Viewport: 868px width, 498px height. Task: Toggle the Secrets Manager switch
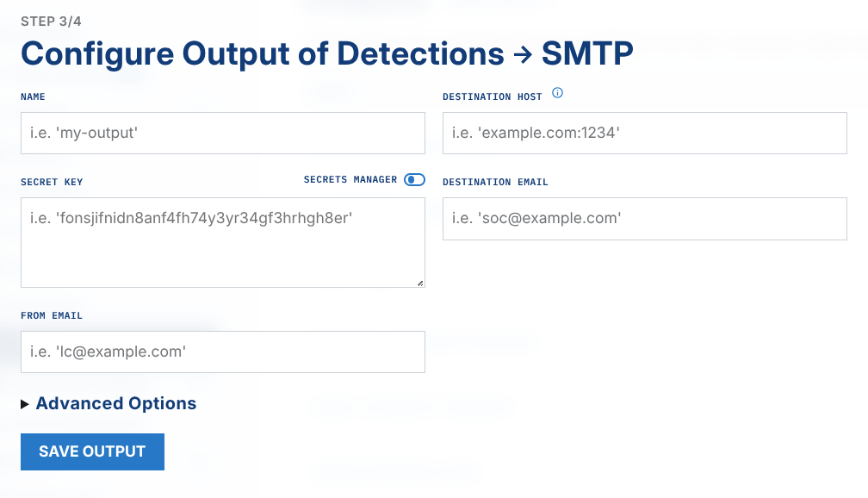pos(414,180)
